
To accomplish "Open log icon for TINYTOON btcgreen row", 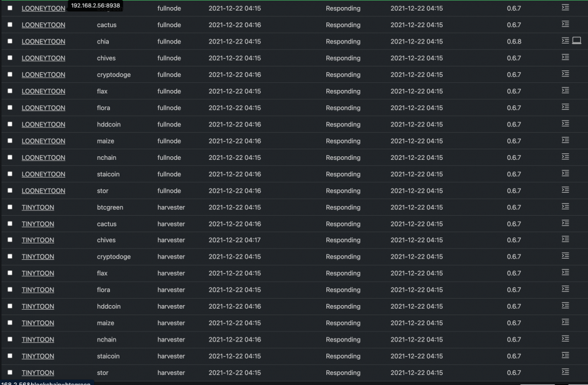I will pos(565,206).
